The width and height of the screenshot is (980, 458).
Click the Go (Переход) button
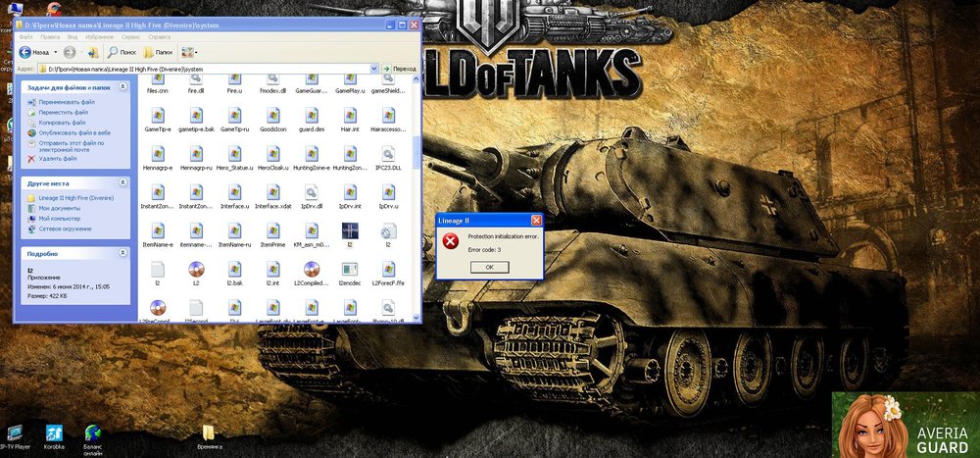pyautogui.click(x=399, y=69)
